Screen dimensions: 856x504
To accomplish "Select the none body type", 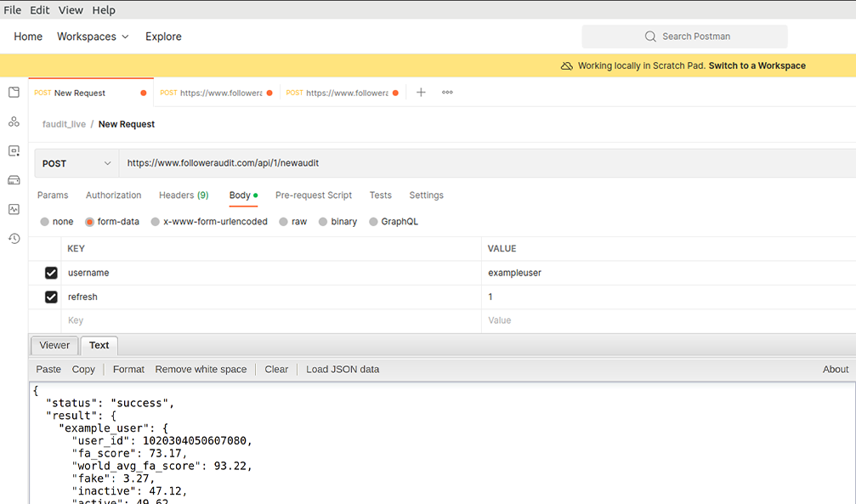I will [x=45, y=222].
